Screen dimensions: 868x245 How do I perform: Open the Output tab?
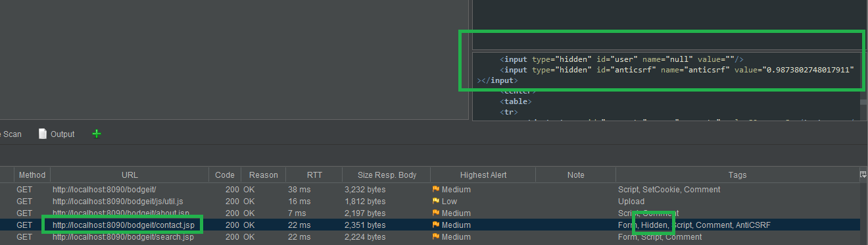pyautogui.click(x=57, y=134)
